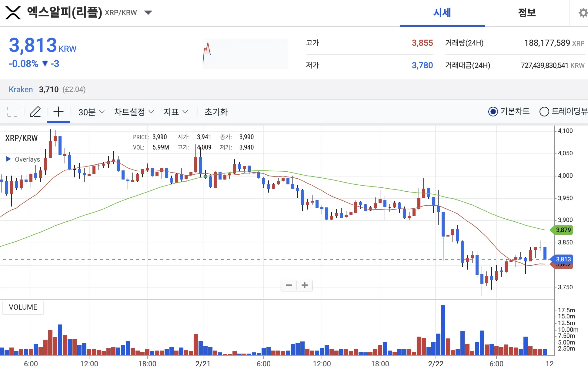Click the fullscreen expand chart icon

coord(12,112)
